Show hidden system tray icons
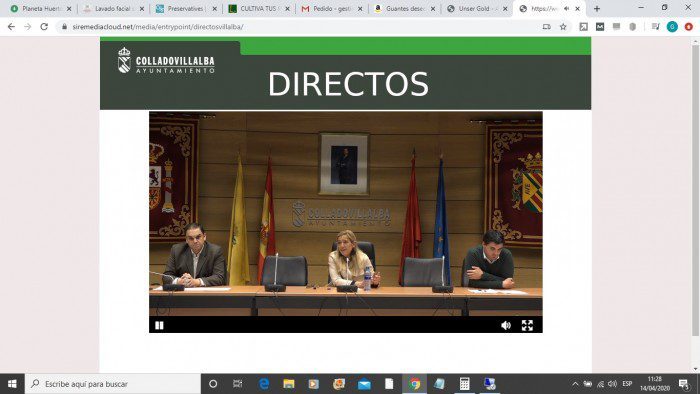This screenshot has height=394, width=700. coord(575,384)
